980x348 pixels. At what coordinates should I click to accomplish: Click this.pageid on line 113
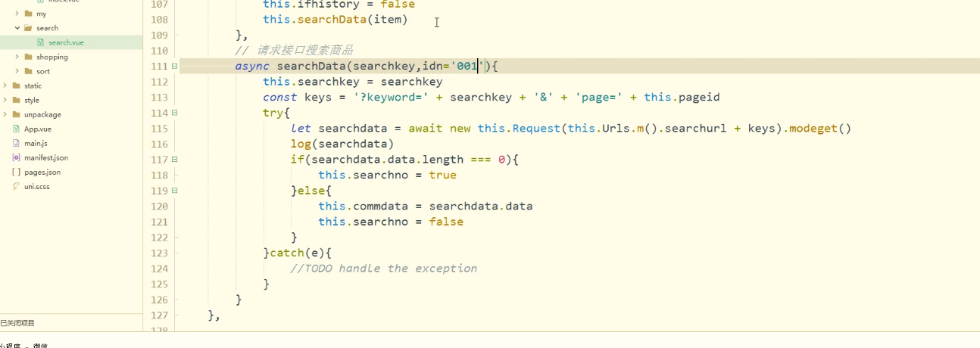[682, 98]
